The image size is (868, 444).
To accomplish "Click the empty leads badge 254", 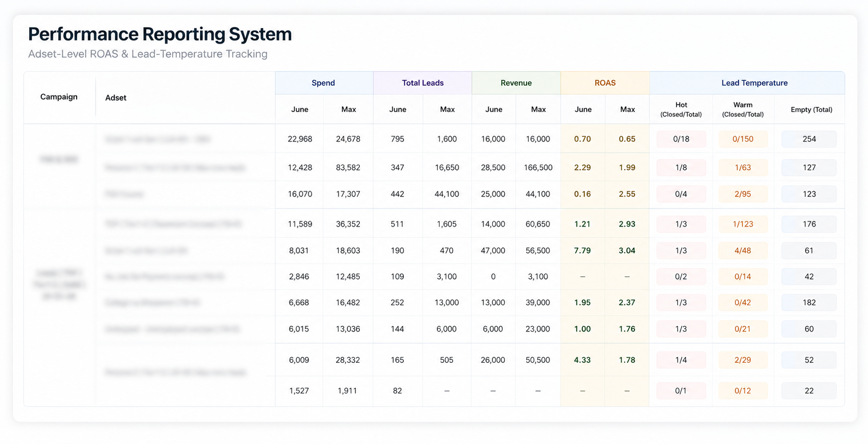I will 809,139.
